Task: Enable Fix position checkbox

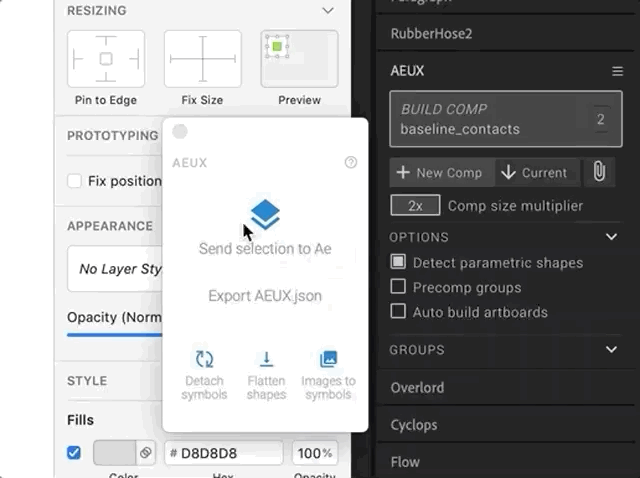Action: (x=74, y=181)
